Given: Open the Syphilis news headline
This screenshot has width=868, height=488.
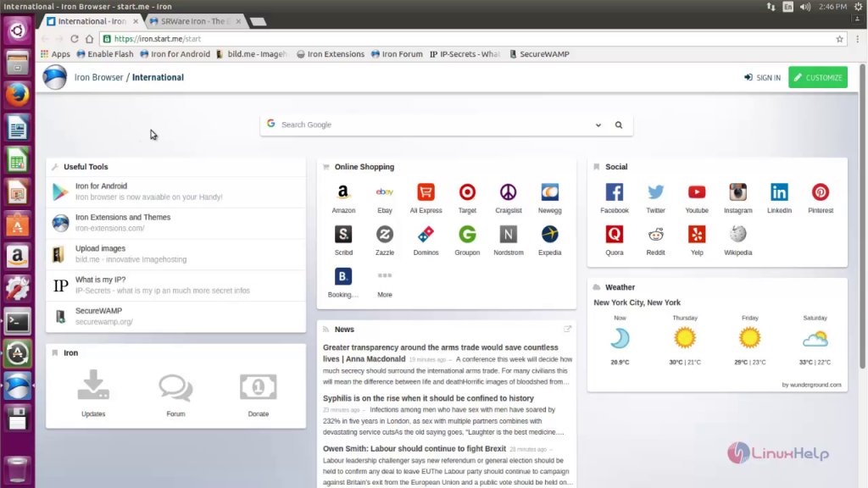Looking at the screenshot, I should pyautogui.click(x=428, y=398).
